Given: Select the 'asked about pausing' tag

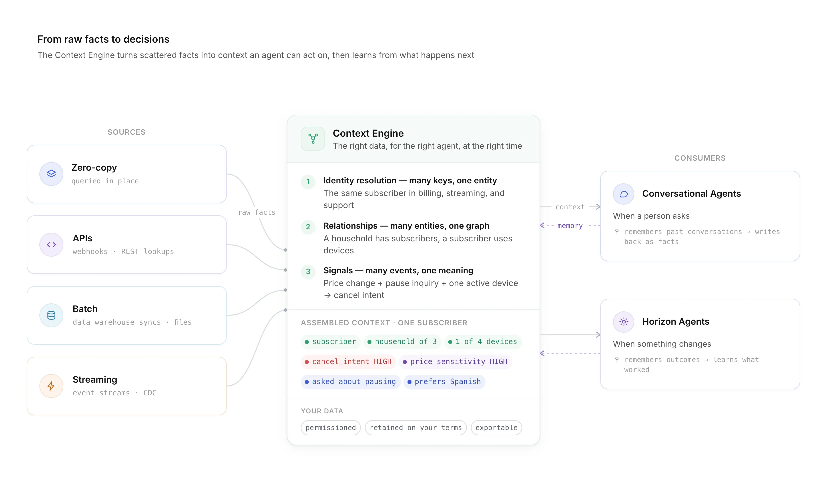Looking at the screenshot, I should (351, 382).
